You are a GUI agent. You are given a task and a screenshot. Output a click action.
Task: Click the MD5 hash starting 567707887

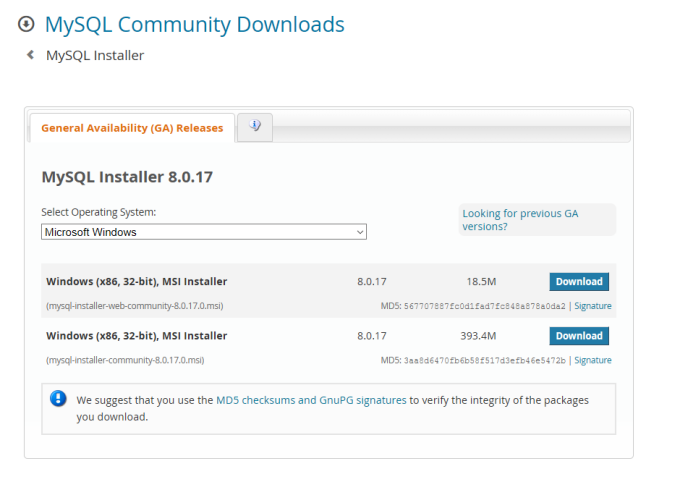(485, 306)
